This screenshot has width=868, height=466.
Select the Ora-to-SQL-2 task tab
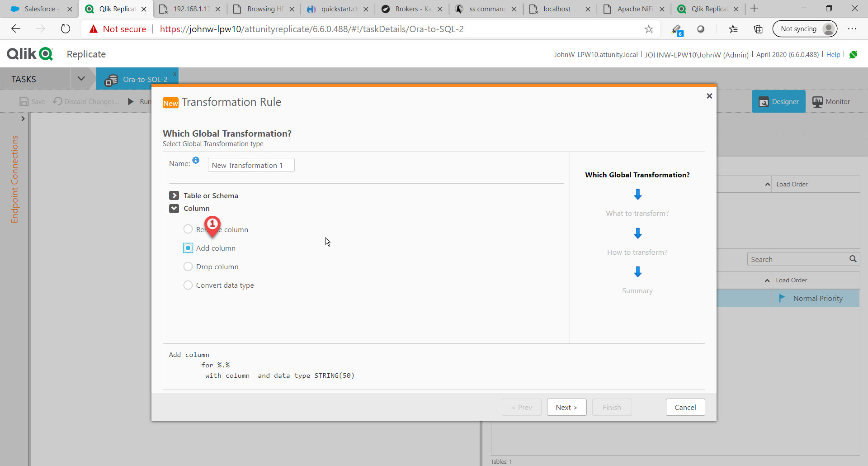click(145, 79)
